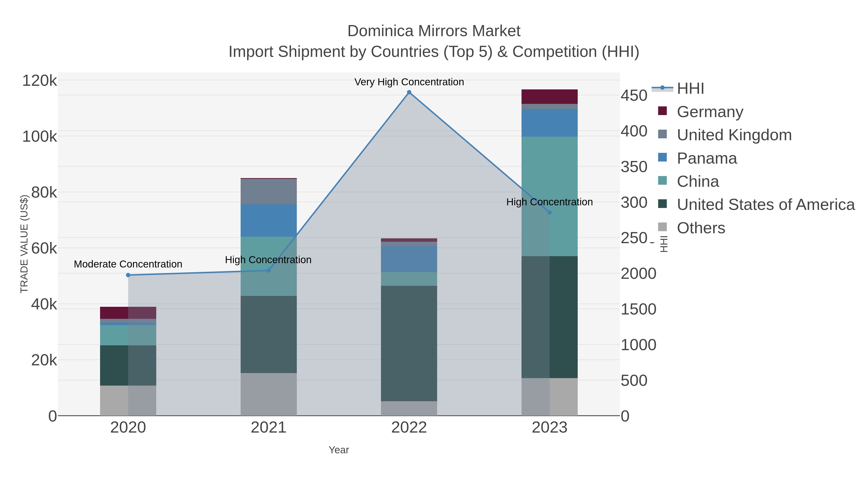Click the 'Import Shipment by Countries' subtitle
Screen dimensions: 868x488
coord(434,52)
